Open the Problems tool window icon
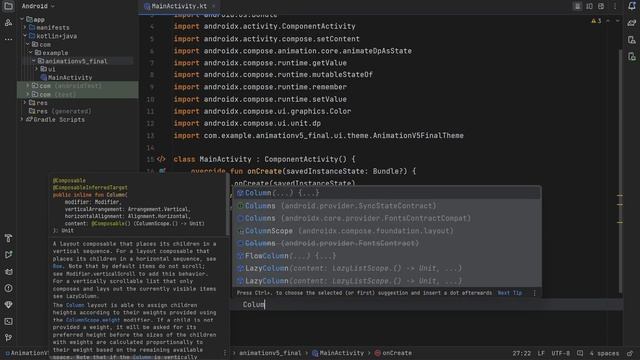Viewport: 640px width, 360px height. (8, 288)
